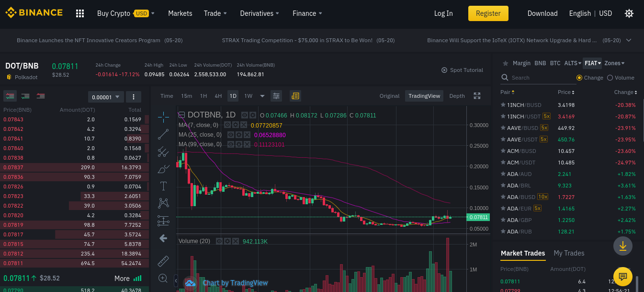Favorite the 1INCH/BUSD pair star
Viewport: 644px width, 292px height.
(x=503, y=105)
